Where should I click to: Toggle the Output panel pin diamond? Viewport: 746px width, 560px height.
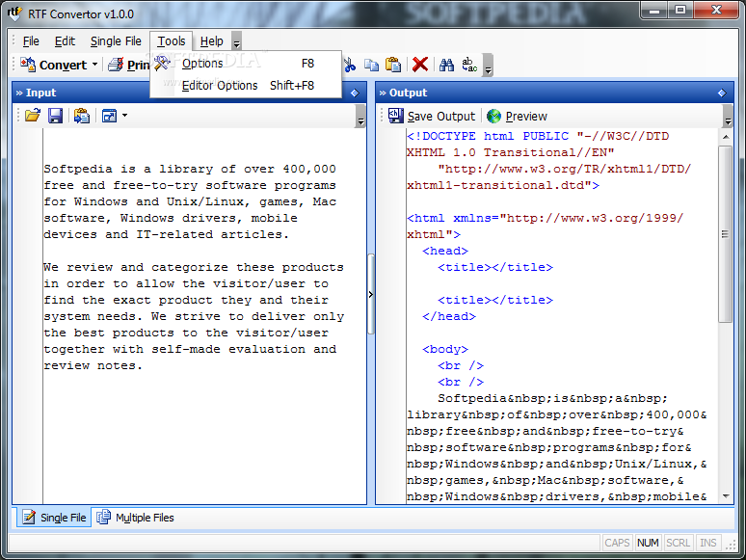pos(722,93)
